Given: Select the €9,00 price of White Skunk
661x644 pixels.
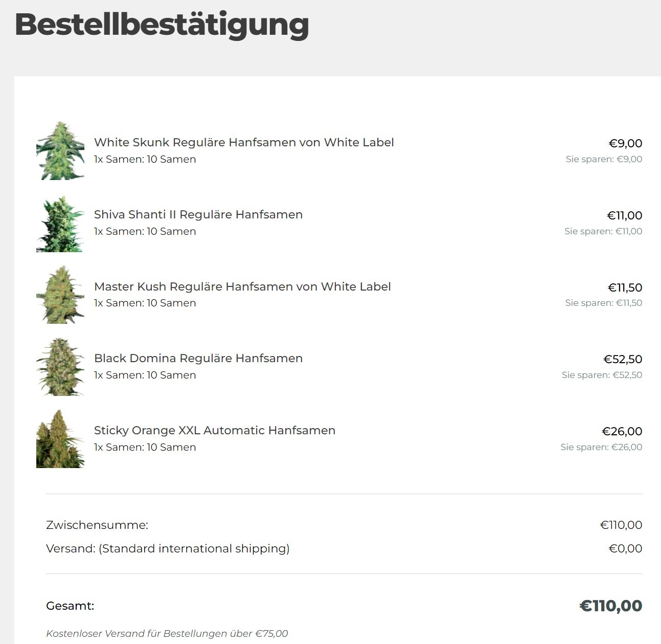Looking at the screenshot, I should click(x=625, y=143).
